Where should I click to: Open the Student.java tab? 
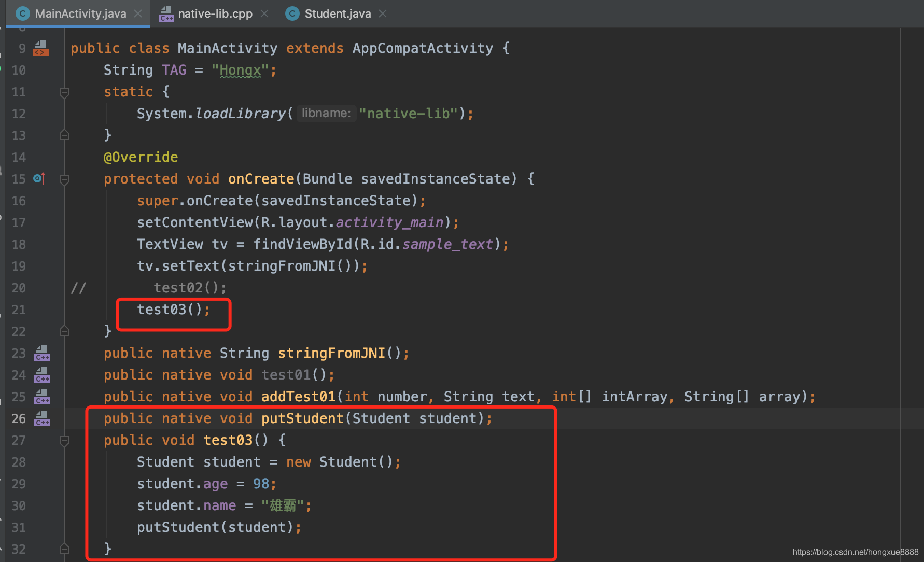point(338,13)
